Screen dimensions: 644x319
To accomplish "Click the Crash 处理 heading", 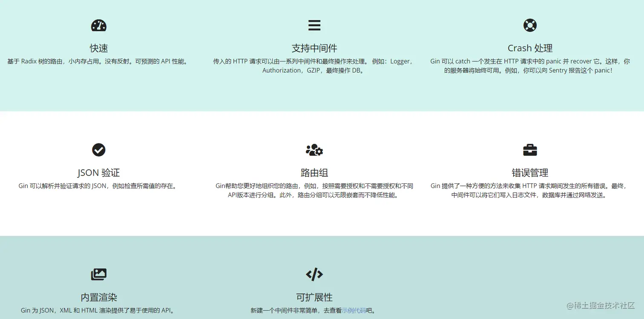I will click(x=530, y=48).
